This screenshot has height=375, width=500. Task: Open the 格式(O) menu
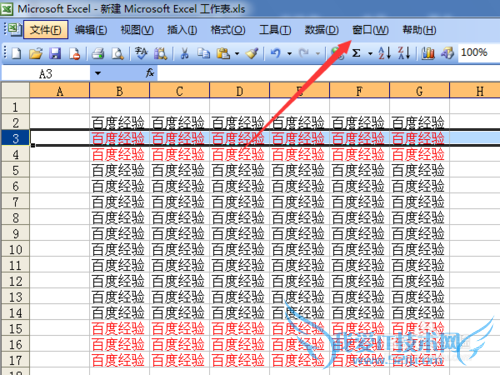tap(228, 30)
